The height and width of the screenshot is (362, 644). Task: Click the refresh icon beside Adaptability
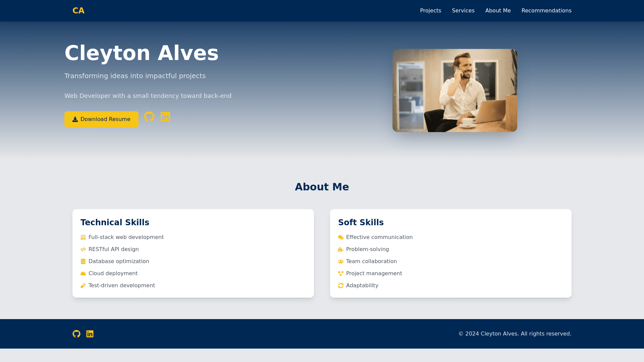[341, 286]
